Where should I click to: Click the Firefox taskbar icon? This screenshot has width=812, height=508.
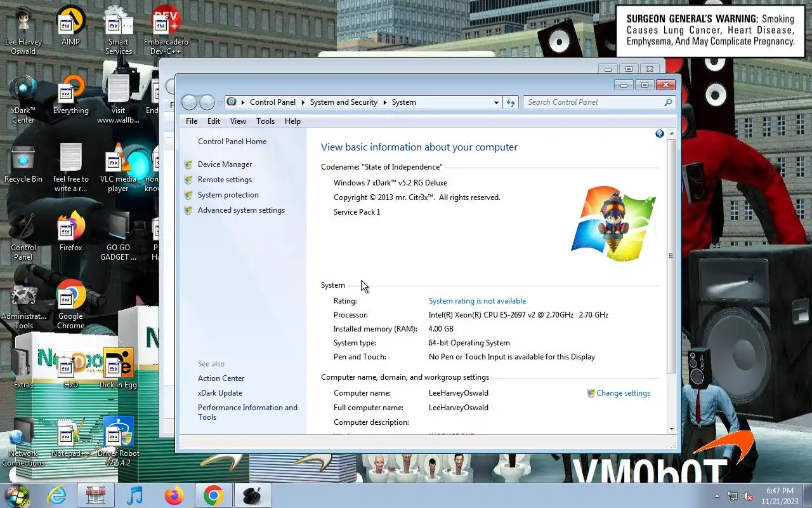click(174, 495)
